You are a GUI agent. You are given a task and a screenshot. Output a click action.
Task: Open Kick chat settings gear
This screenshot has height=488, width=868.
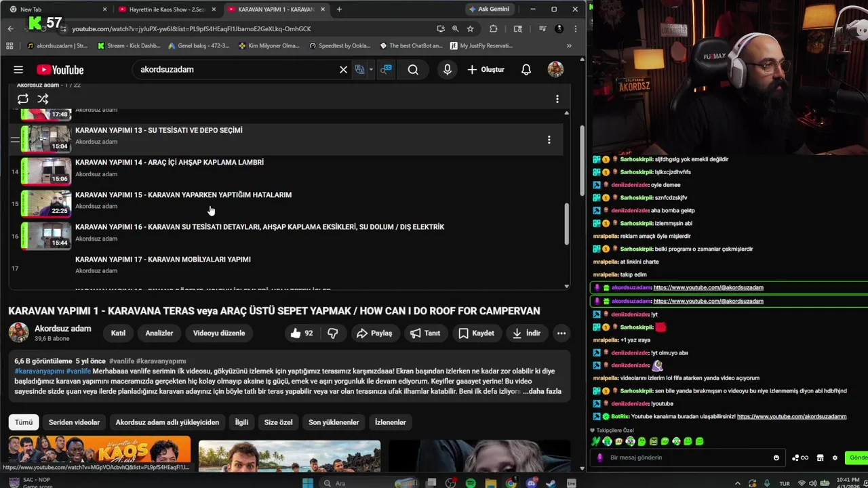pos(835,458)
